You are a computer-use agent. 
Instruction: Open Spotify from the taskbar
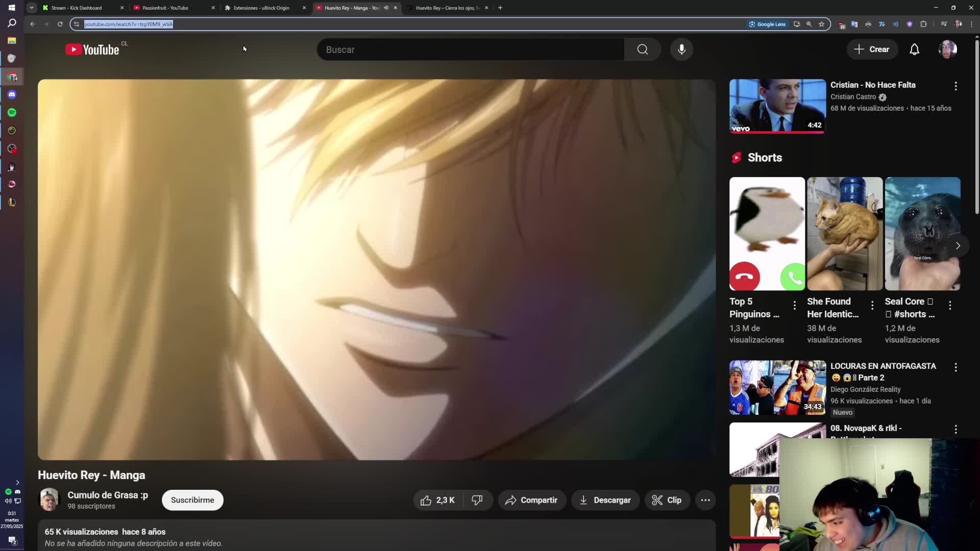pyautogui.click(x=12, y=113)
